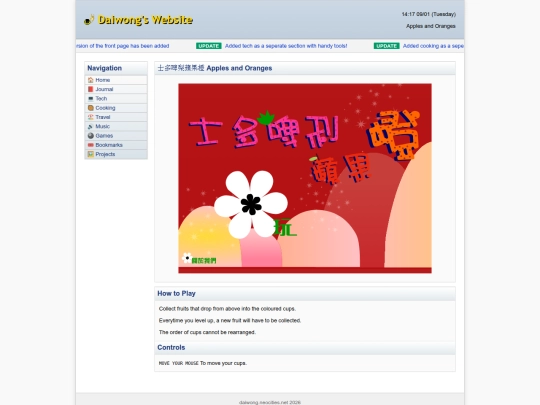This screenshot has width=540, height=405.
Task: Click the first UPDATE badge in ticker
Action: 209,46
